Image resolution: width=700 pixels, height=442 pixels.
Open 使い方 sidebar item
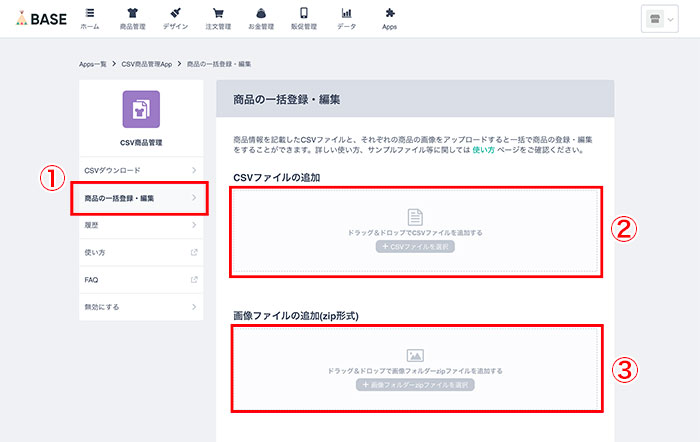[x=141, y=252]
